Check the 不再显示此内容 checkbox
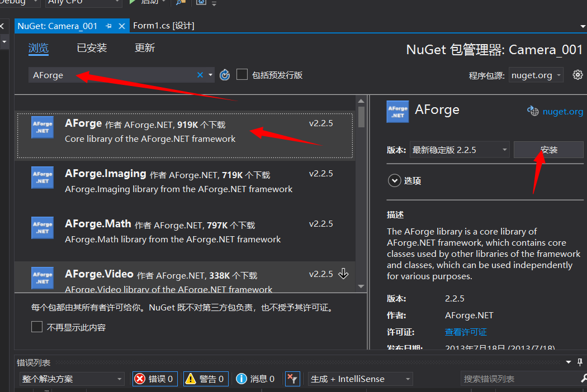The image size is (587, 392). pyautogui.click(x=37, y=327)
